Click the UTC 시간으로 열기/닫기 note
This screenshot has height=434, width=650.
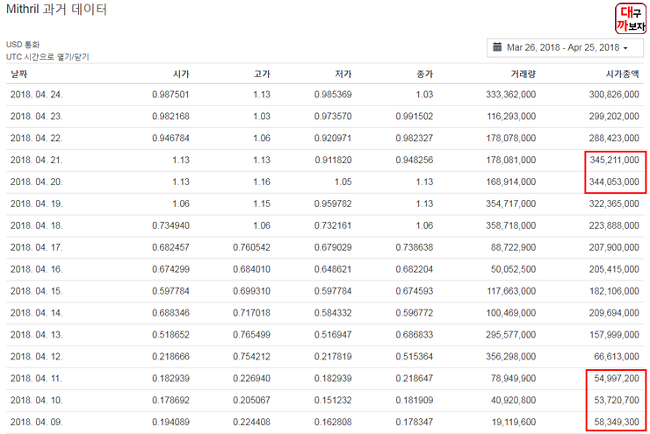pos(48,57)
